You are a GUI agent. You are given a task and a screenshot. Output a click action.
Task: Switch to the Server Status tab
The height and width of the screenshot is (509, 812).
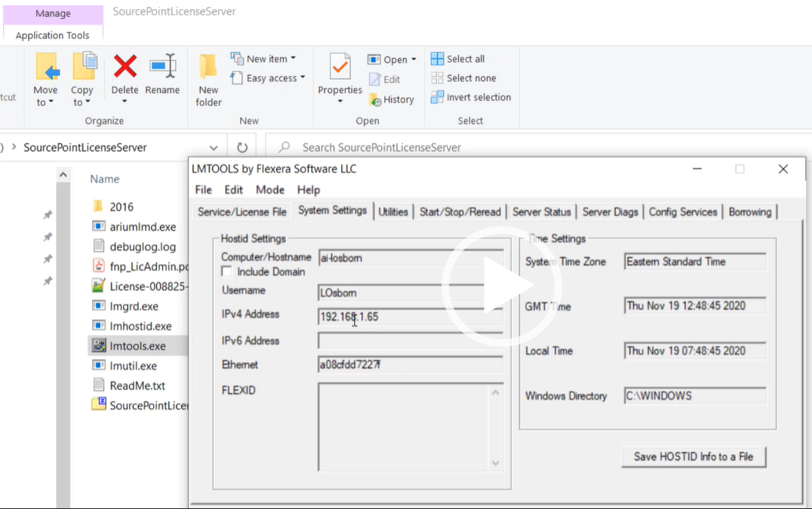click(542, 212)
